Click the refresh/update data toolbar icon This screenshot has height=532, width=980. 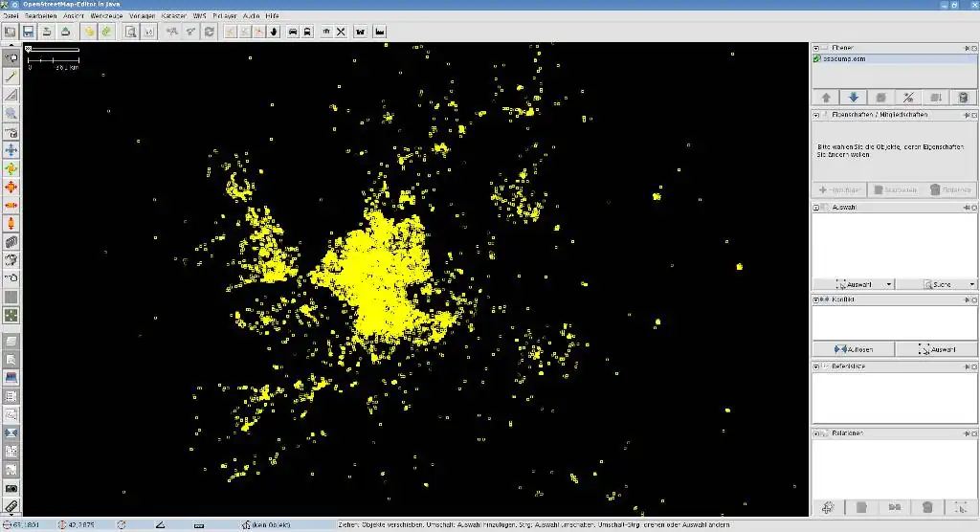tap(209, 32)
